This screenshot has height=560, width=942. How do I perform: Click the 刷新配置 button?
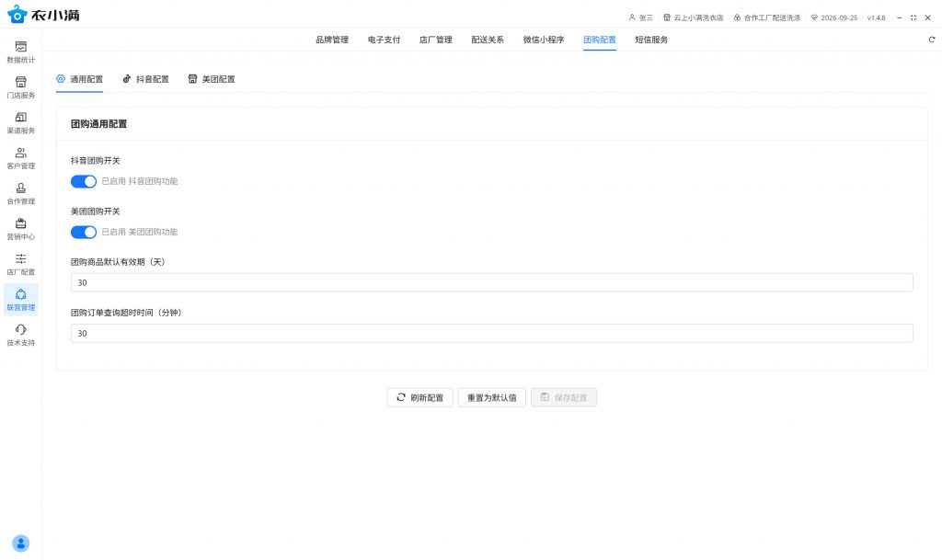[x=419, y=397]
